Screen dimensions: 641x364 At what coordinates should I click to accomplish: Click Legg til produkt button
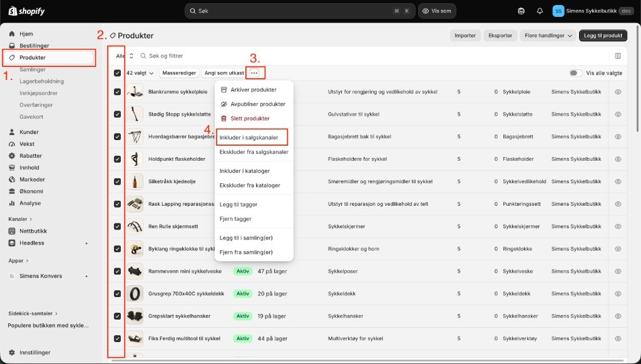click(x=603, y=36)
